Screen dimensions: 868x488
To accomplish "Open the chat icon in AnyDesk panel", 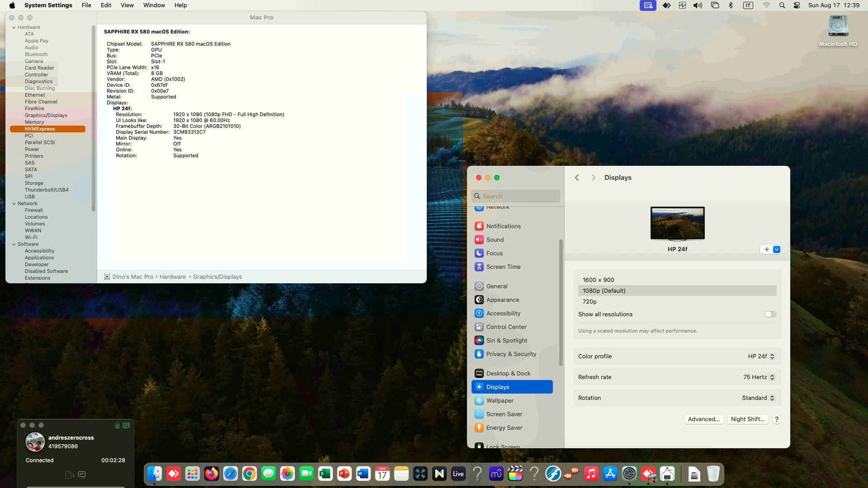I will [82, 474].
